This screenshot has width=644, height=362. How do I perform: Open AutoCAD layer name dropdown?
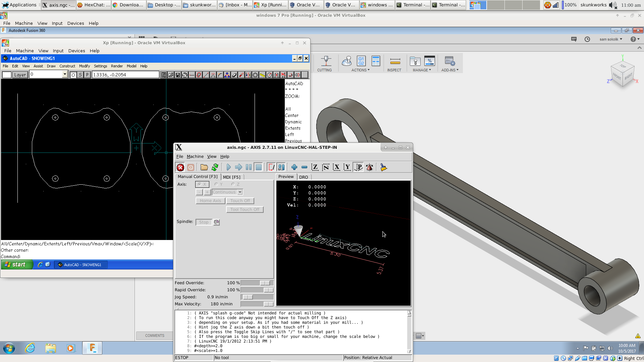coord(65,74)
